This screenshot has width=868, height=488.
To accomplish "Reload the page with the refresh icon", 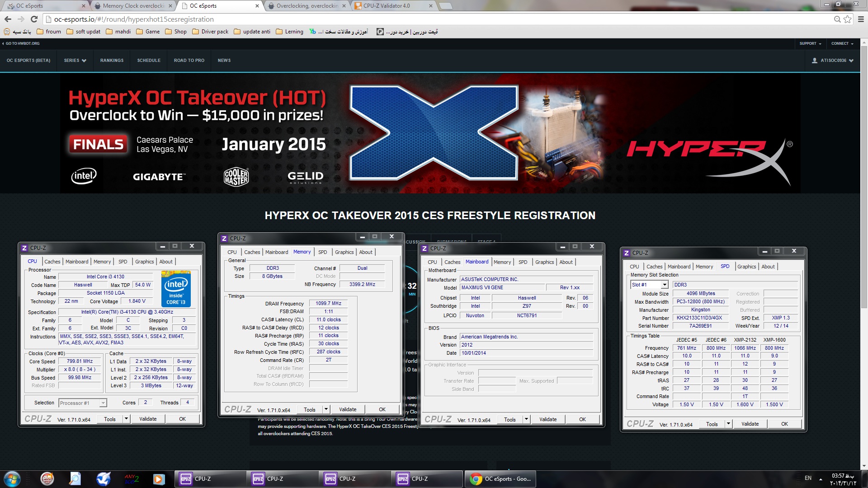I will (34, 19).
